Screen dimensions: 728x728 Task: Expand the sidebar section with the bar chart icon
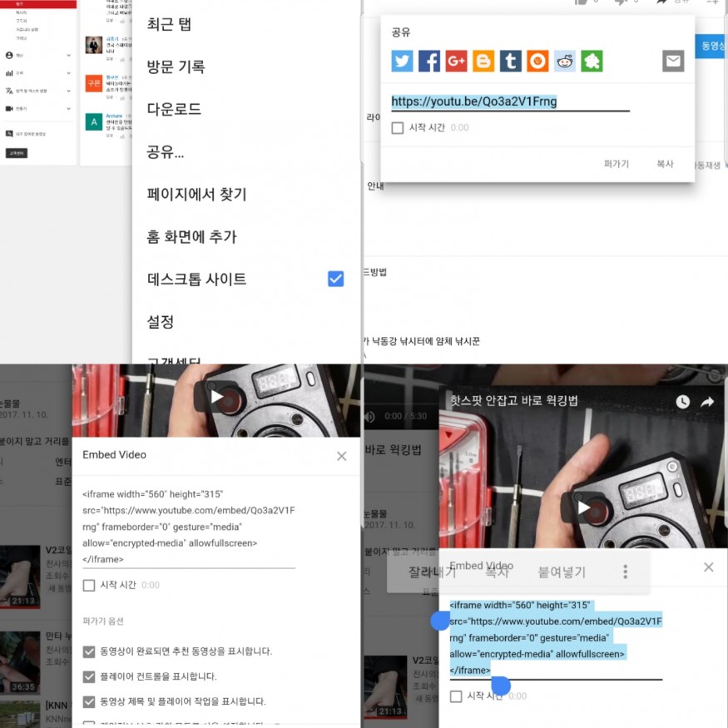coord(69,73)
